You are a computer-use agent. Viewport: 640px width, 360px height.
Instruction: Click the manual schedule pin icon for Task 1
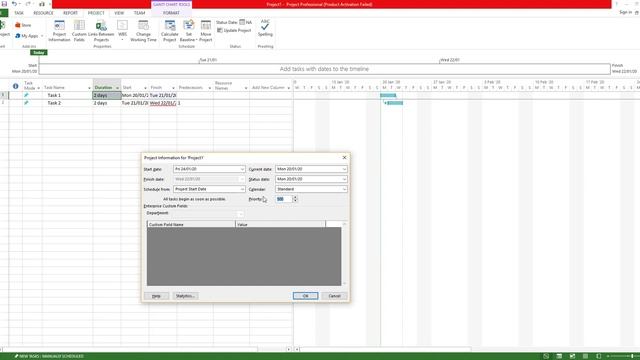coord(26,95)
